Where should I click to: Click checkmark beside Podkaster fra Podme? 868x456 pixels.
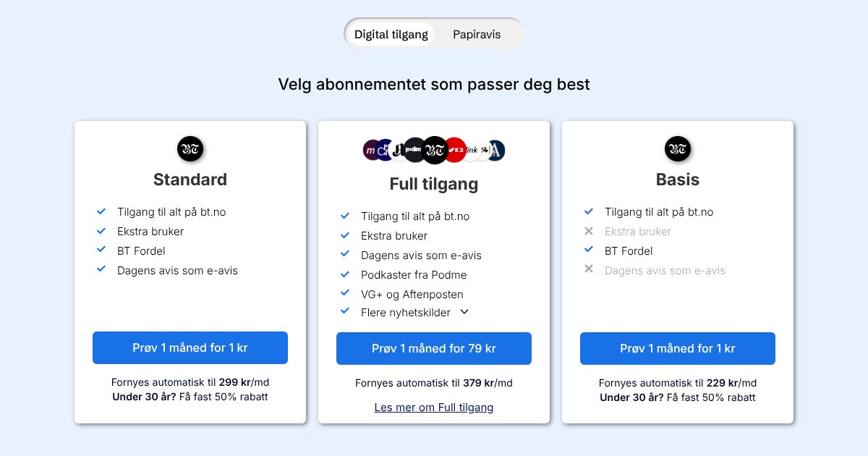345,274
